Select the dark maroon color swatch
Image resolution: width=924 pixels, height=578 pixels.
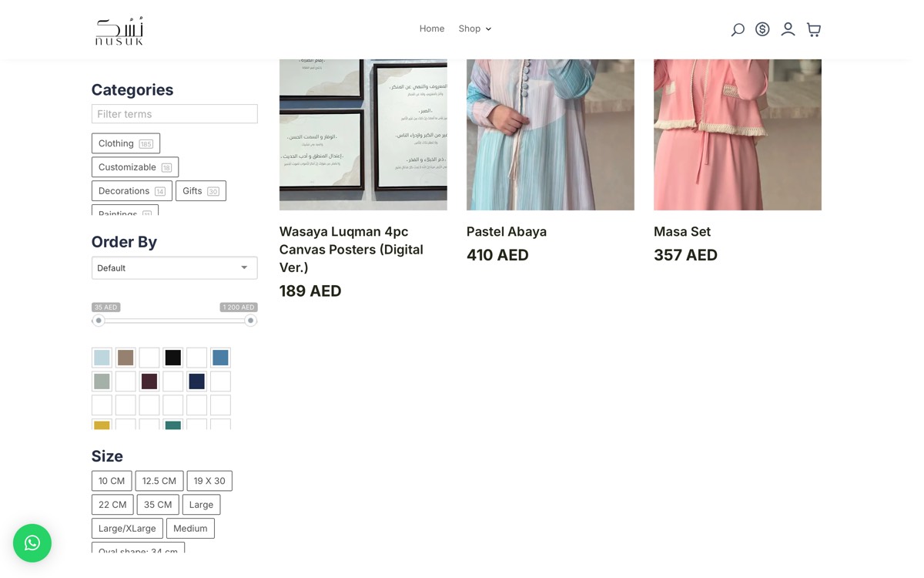point(149,381)
